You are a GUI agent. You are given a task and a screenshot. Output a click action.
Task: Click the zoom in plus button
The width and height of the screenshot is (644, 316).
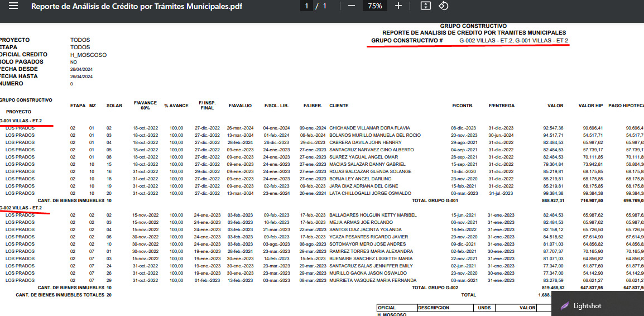coord(398,6)
